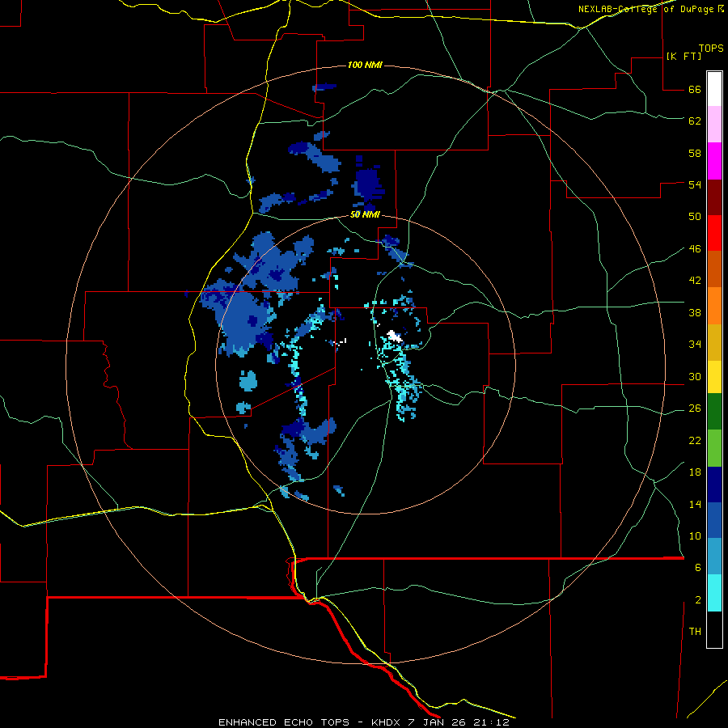
Task: Click the yellow swatch between 34 and 30
Action: 714,377
